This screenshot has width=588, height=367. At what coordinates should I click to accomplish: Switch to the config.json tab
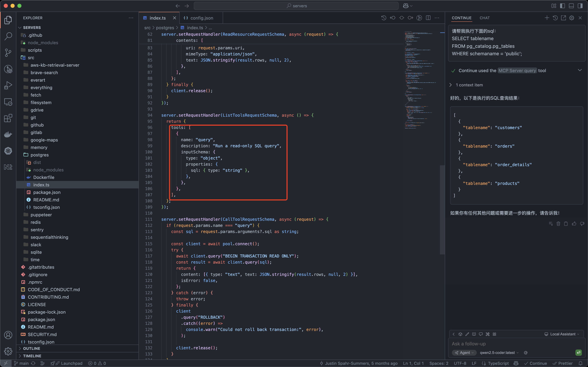coord(201,18)
